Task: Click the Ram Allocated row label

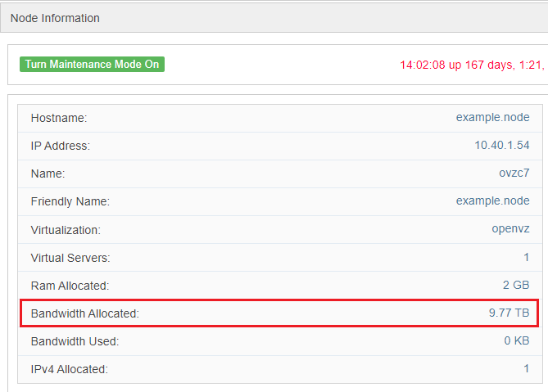Action: click(70, 286)
